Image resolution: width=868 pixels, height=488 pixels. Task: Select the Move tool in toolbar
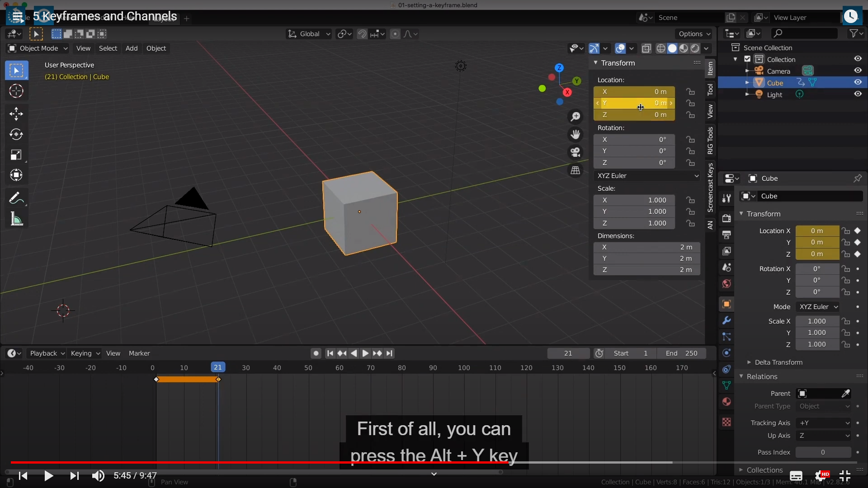click(x=16, y=113)
